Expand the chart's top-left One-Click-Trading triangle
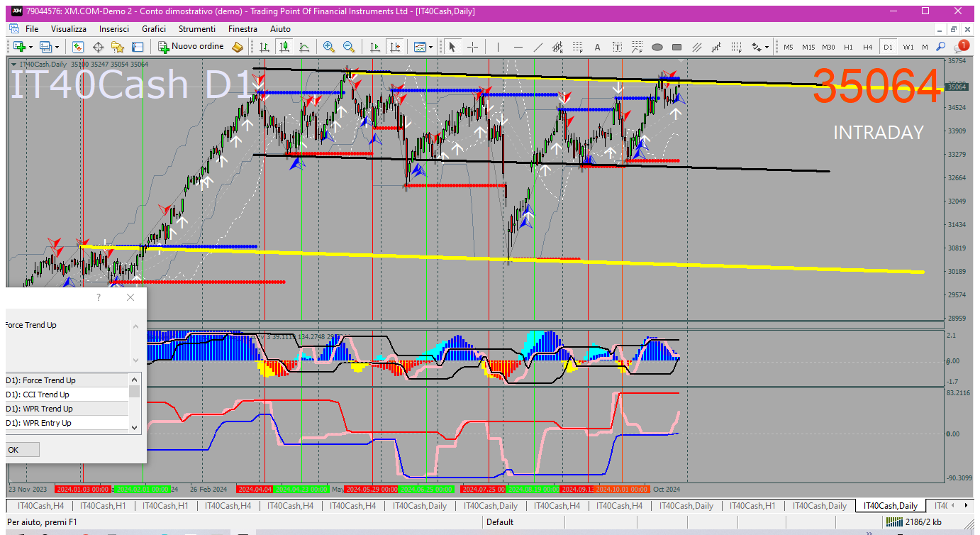 [14, 64]
